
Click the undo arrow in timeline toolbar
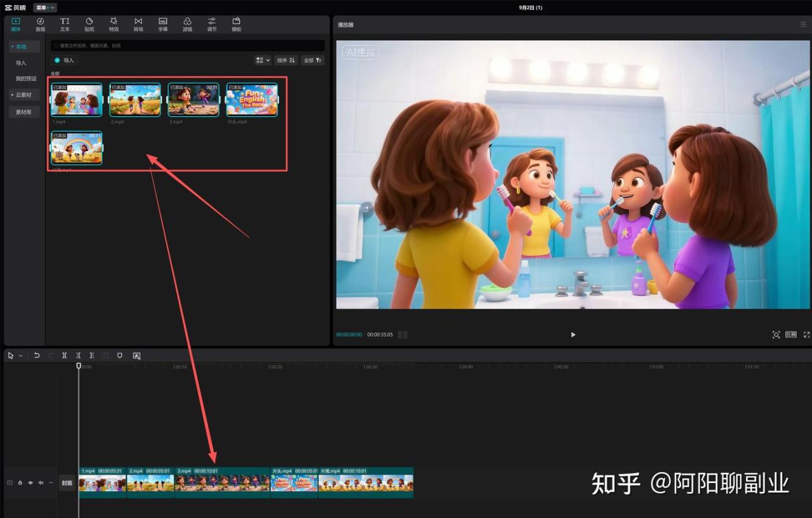[x=37, y=356]
